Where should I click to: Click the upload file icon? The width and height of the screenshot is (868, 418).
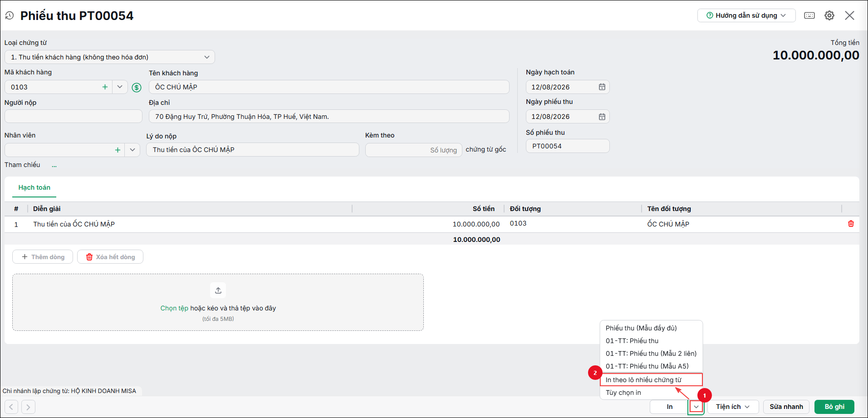point(218,290)
